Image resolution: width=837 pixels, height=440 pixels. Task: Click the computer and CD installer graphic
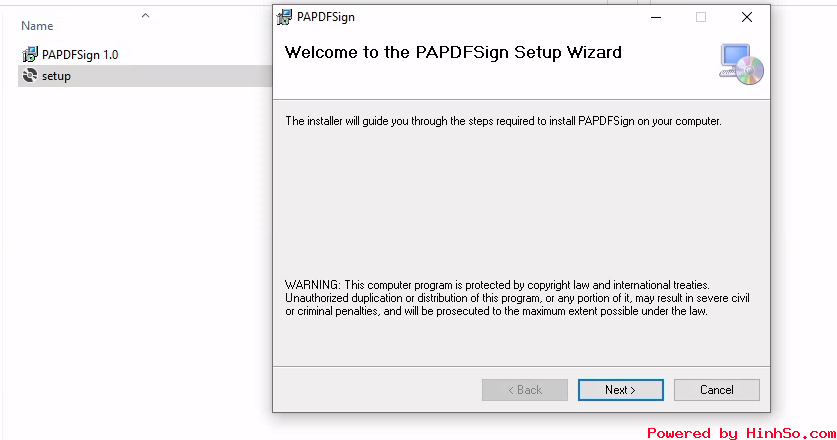point(741,64)
